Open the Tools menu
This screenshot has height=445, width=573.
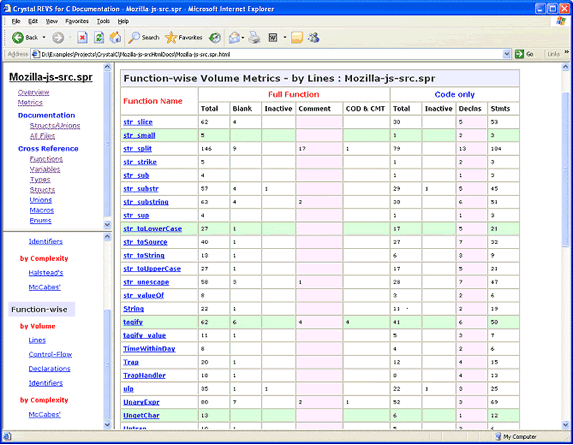103,21
